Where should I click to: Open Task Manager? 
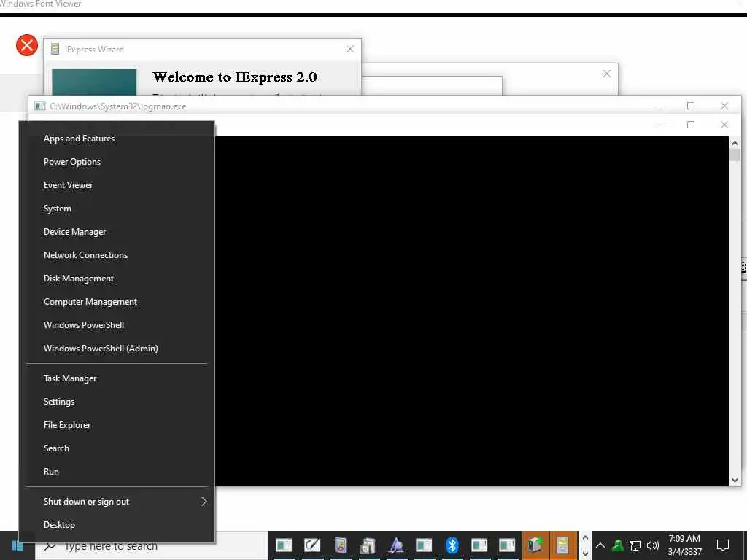click(x=117, y=378)
